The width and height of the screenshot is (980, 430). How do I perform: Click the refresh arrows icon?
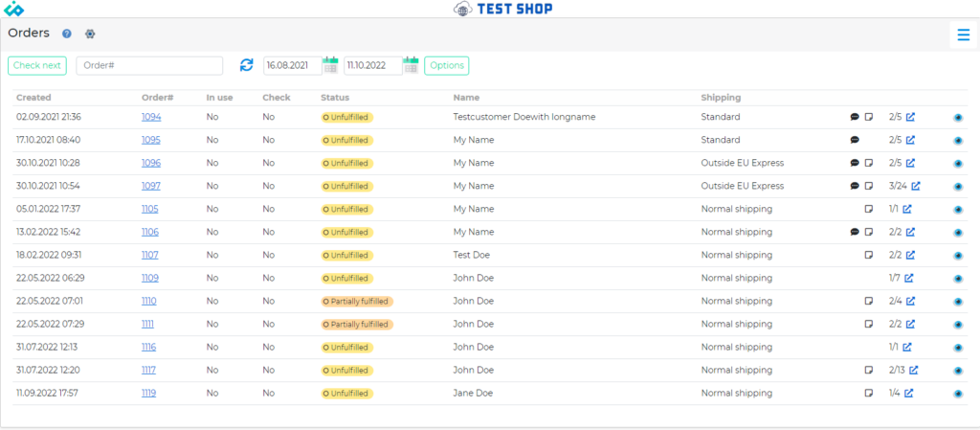coord(247,65)
